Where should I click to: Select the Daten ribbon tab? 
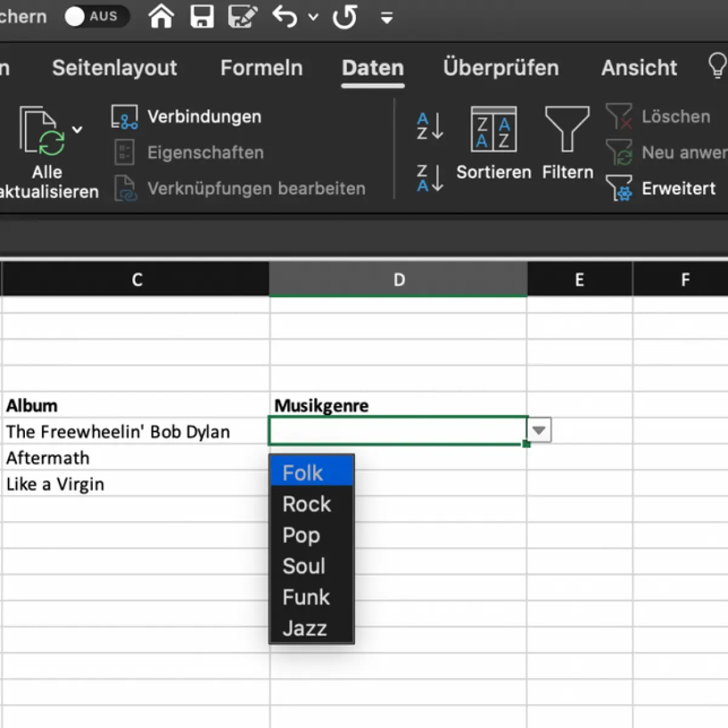[372, 67]
